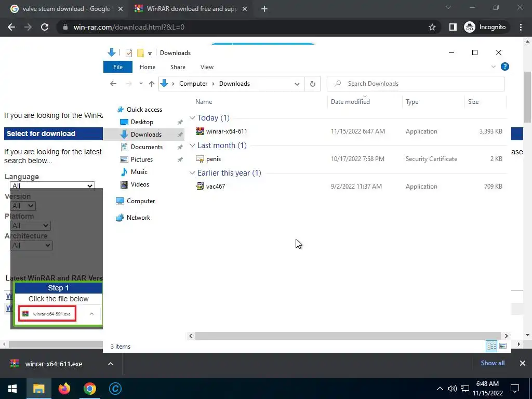Close the WinRAR download browser tab
This screenshot has width=532, height=399.
click(x=245, y=9)
